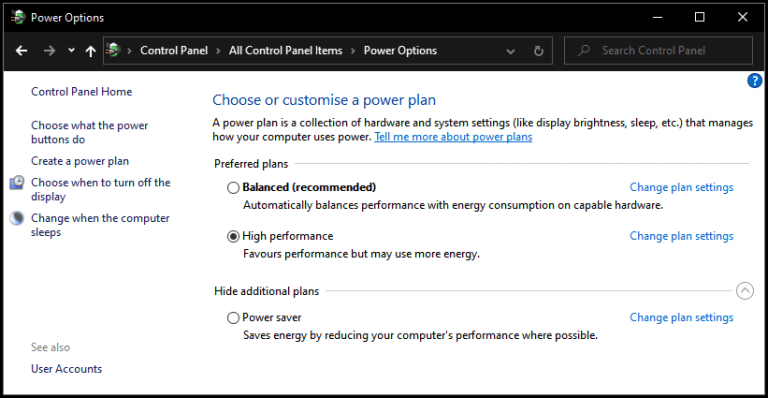Select the Power saver radio button
The width and height of the screenshot is (768, 398).
[233, 318]
